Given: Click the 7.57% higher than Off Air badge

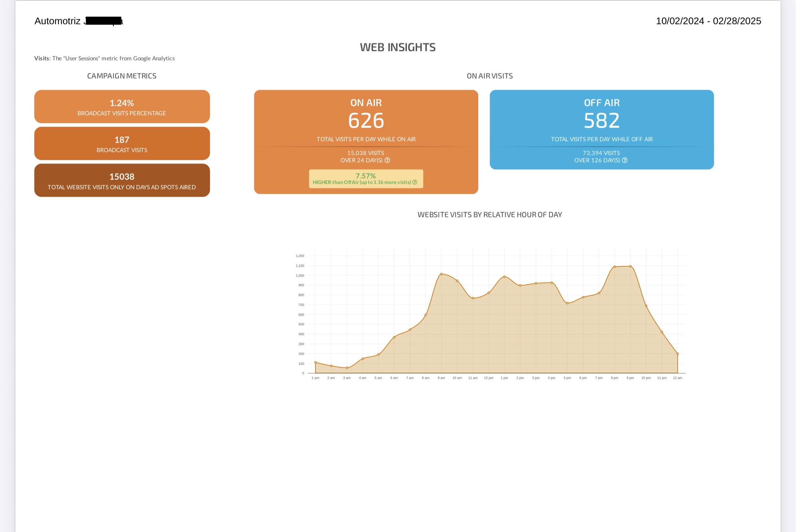Looking at the screenshot, I should tap(366, 179).
